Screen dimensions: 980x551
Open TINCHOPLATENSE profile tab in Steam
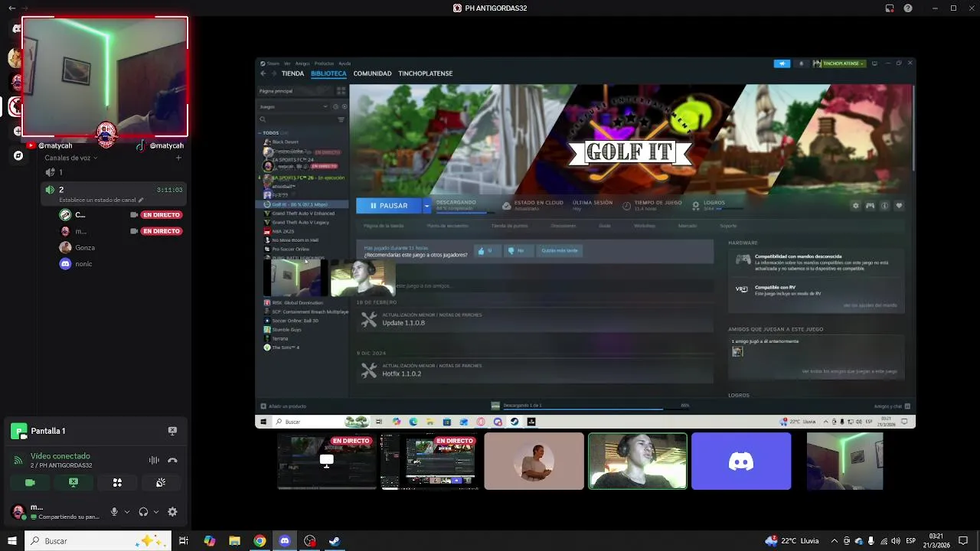(x=425, y=73)
